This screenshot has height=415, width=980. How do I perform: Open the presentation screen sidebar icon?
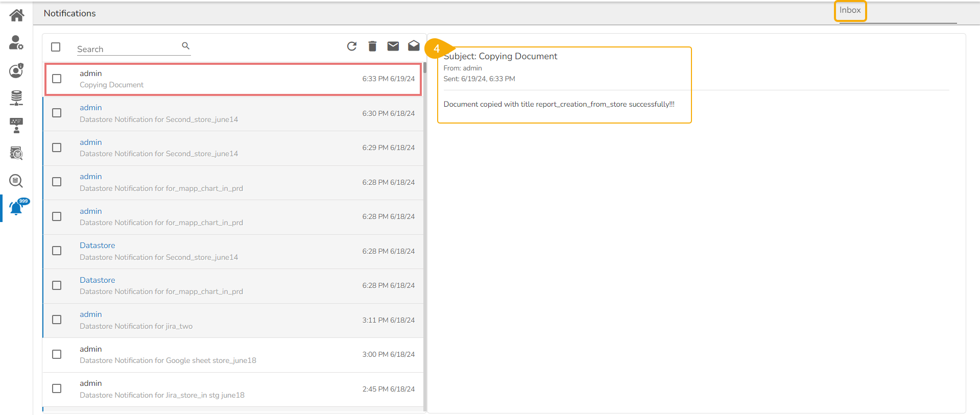coord(16,125)
